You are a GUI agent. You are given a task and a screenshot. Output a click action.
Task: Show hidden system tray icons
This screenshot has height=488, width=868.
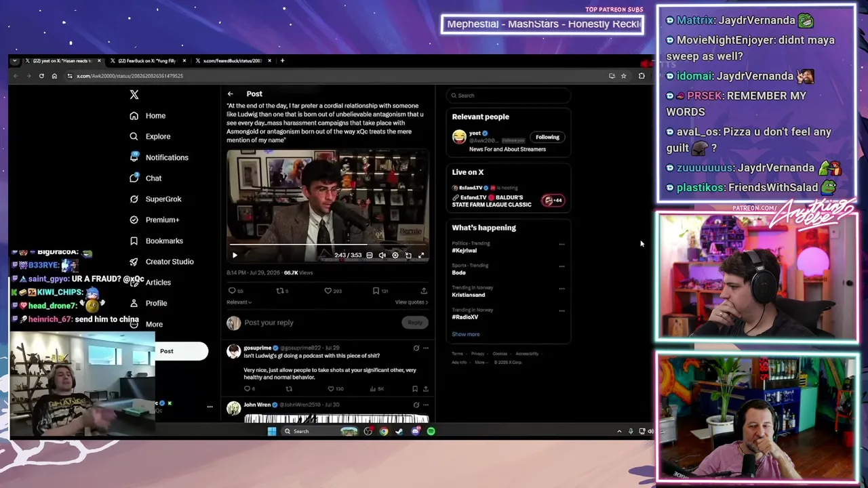point(619,432)
